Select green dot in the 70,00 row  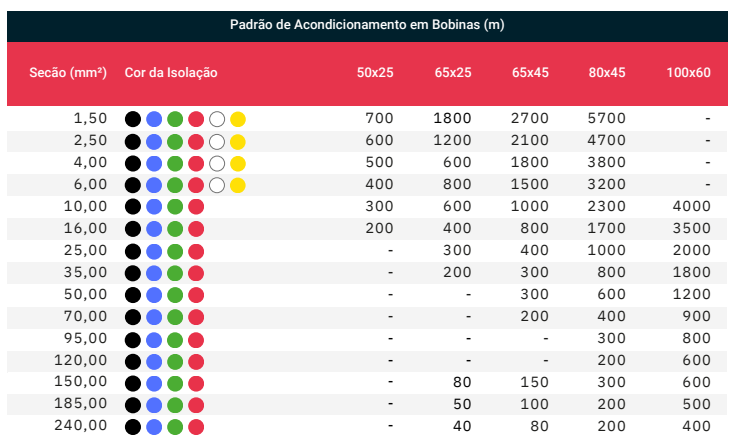[x=175, y=317]
